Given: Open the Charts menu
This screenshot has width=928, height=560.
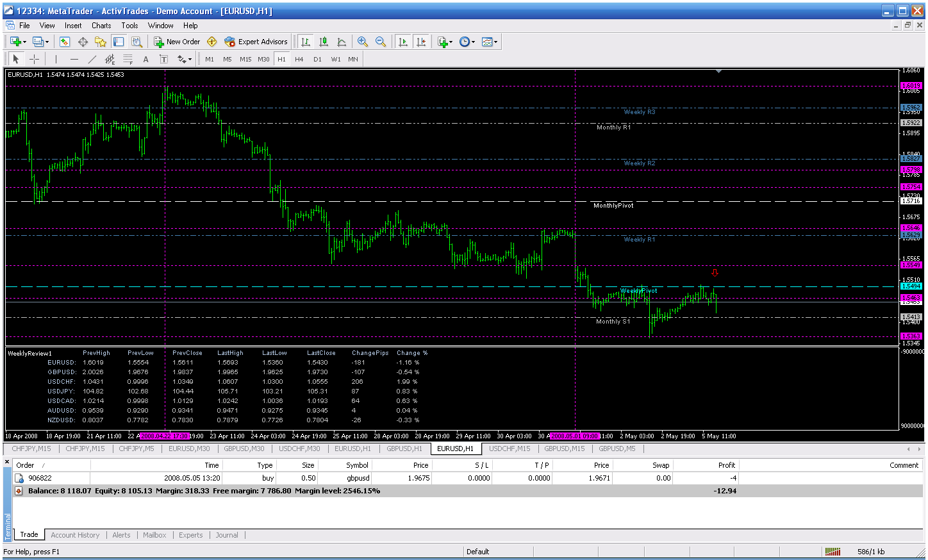Looking at the screenshot, I should coord(101,26).
